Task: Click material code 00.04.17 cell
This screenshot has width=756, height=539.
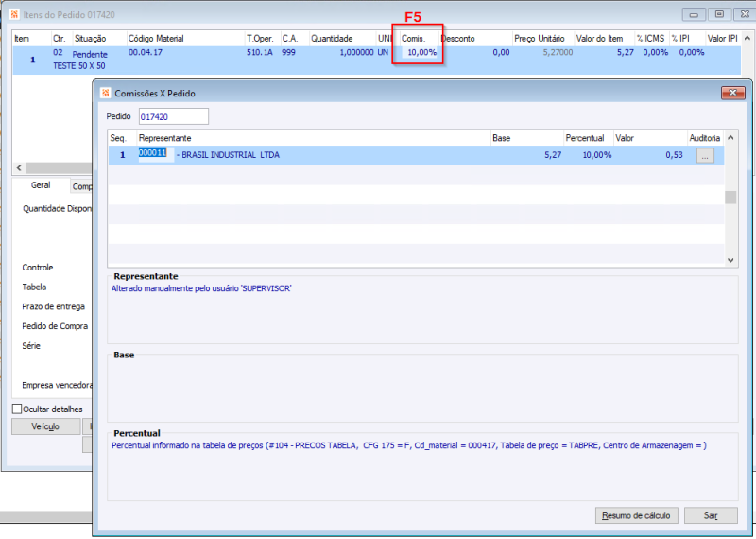Action: tap(146, 52)
